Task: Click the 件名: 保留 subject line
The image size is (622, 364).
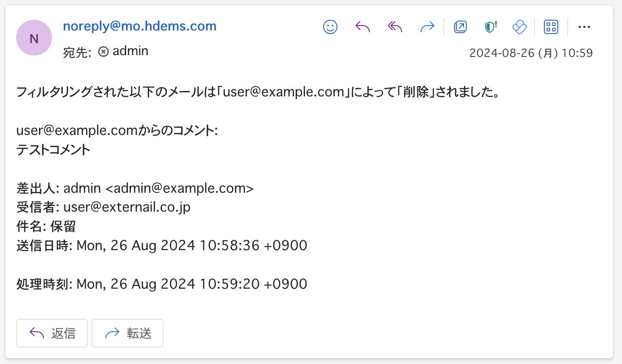Action: tap(46, 227)
